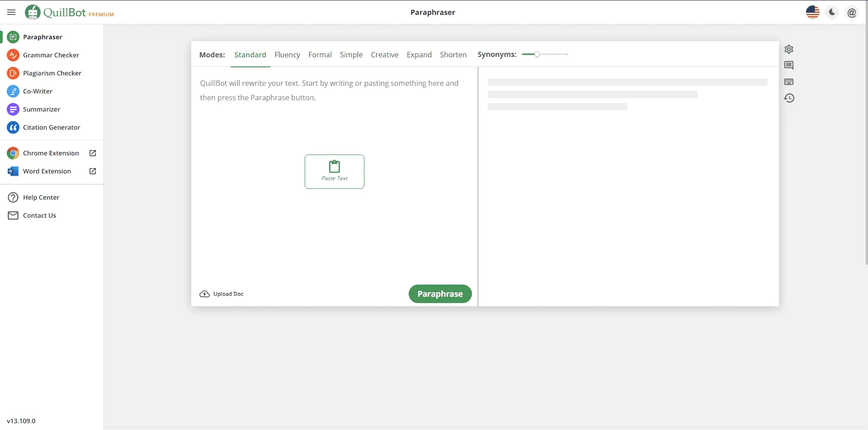Image resolution: width=868 pixels, height=430 pixels.
Task: Click the Paste Text clipboard button
Action: (x=335, y=172)
